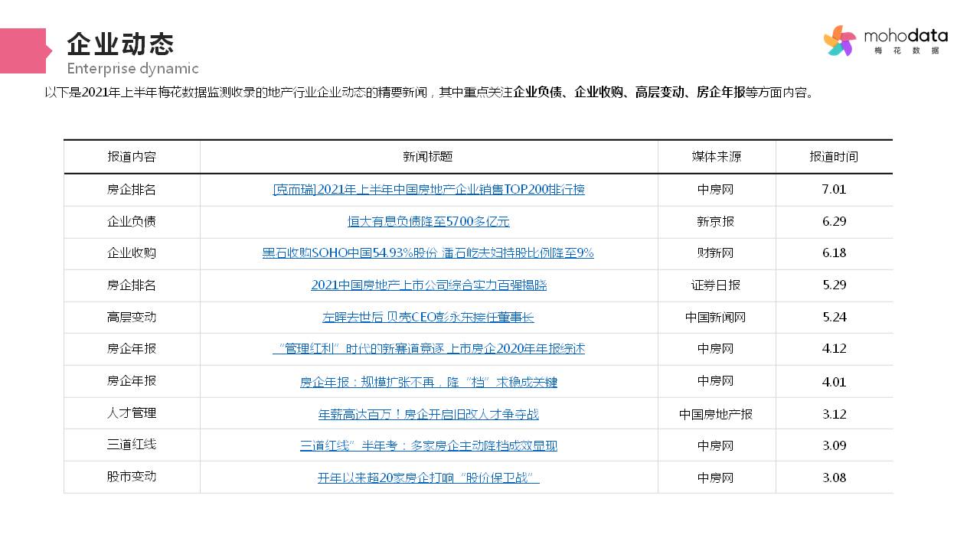Open the 房企年报：规模扩张不再 link
This screenshot has width=980, height=551.
point(429,381)
